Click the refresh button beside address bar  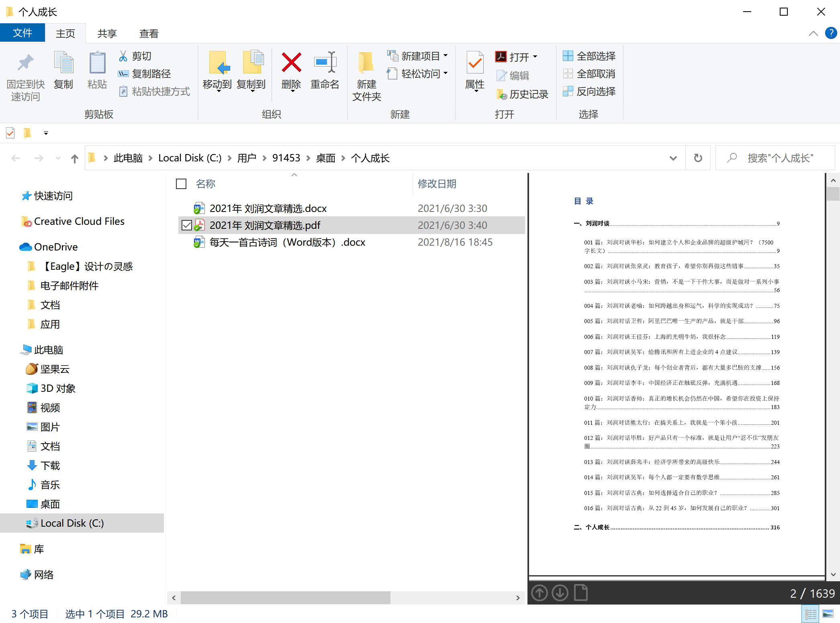(x=698, y=158)
